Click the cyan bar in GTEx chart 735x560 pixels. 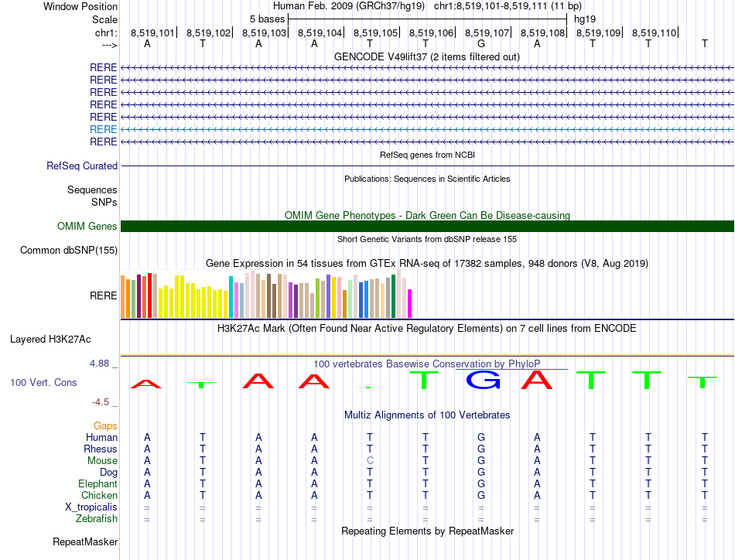tap(231, 297)
